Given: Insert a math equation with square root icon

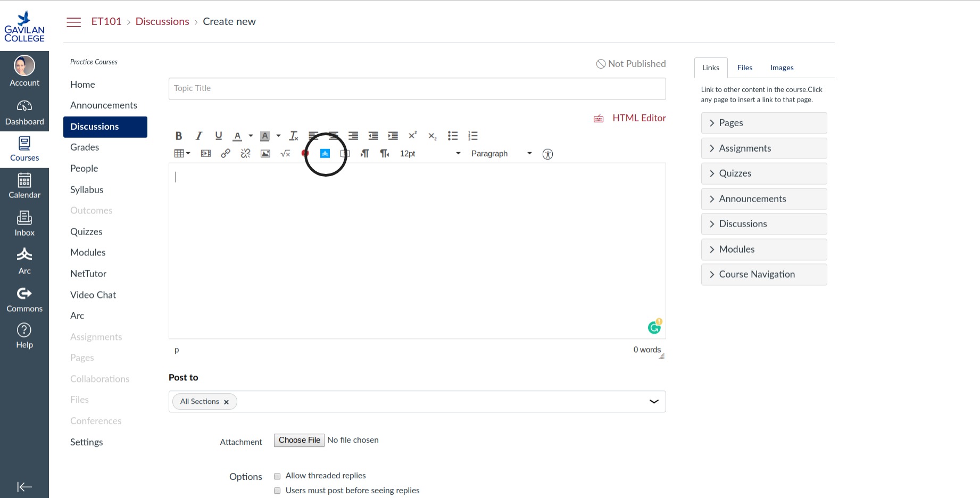Looking at the screenshot, I should [285, 154].
